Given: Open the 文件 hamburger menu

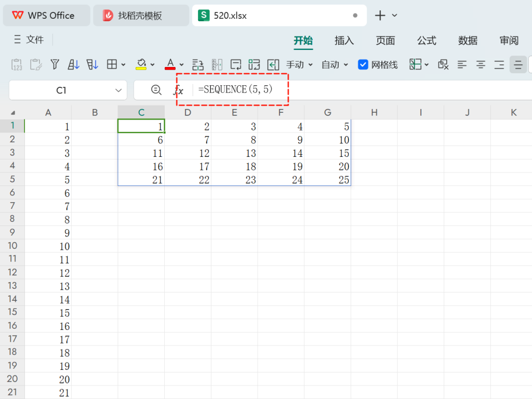Looking at the screenshot, I should click(x=29, y=39).
